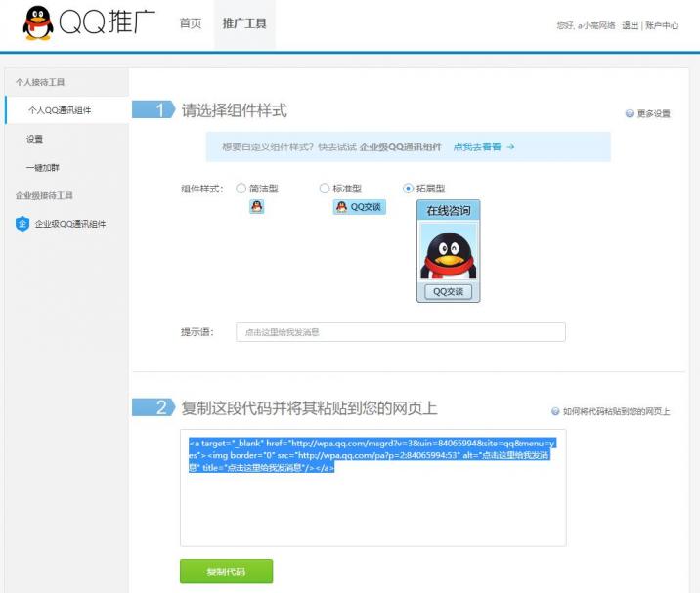Viewport: 700px width, 593px height.
Task: Select 个人QQ通讯组件 in sidebar
Action: tap(66, 110)
